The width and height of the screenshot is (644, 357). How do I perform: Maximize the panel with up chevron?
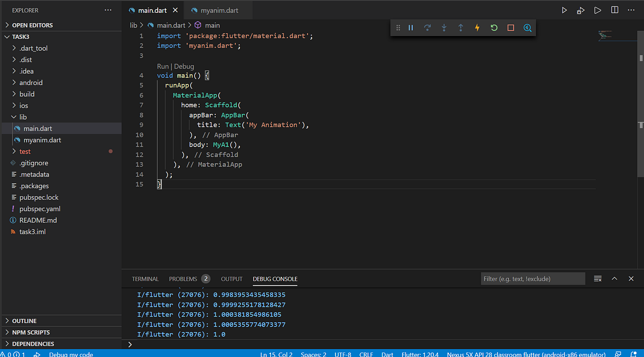[614, 279]
